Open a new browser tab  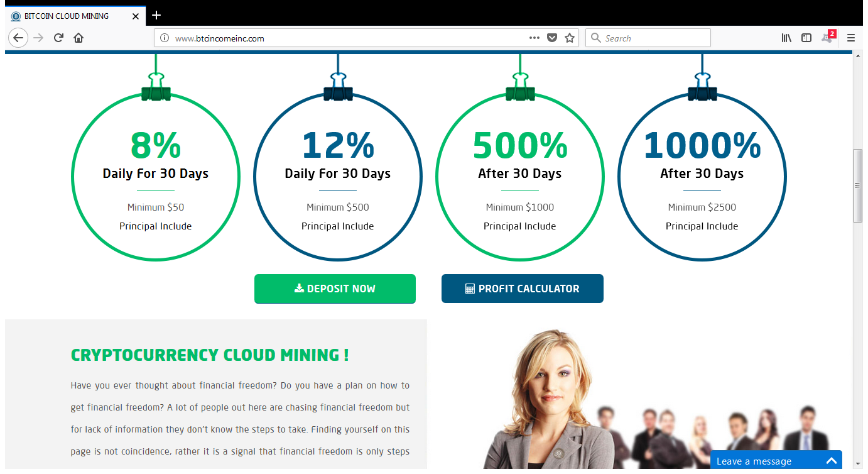(156, 16)
